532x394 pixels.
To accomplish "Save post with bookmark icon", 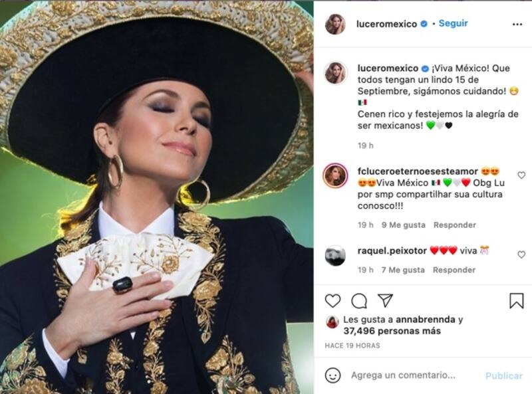I will [x=517, y=301].
